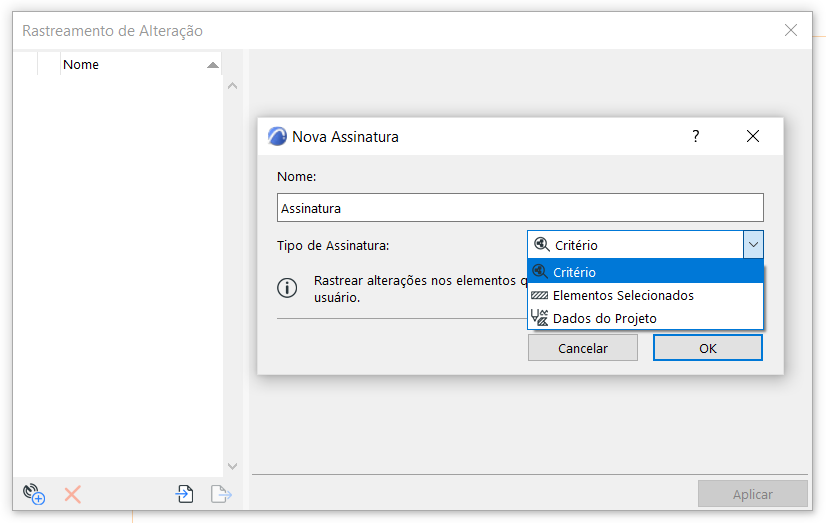Click into the Nome text field
Screen dimensions: 826x523
pyautogui.click(x=520, y=208)
